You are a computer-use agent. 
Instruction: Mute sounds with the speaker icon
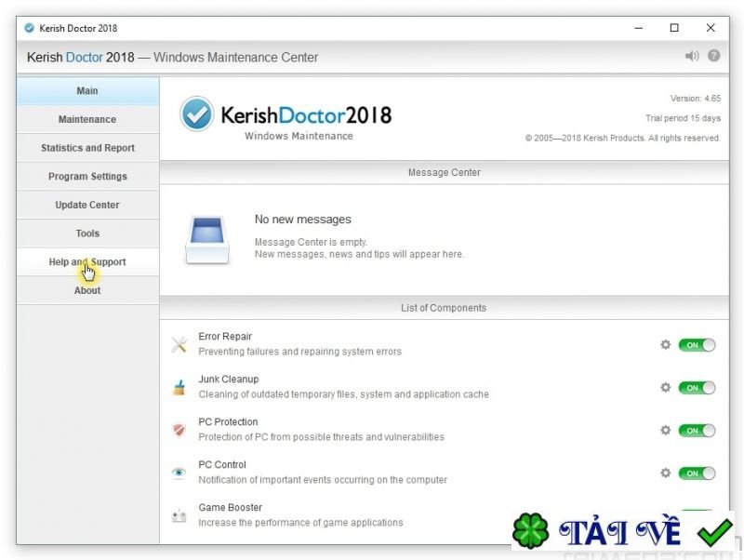pyautogui.click(x=692, y=56)
